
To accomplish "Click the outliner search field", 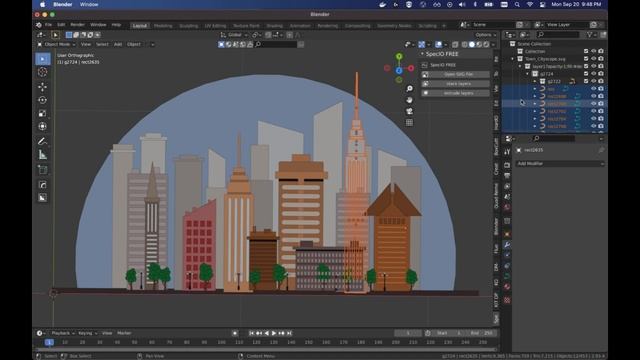I will (558, 35).
